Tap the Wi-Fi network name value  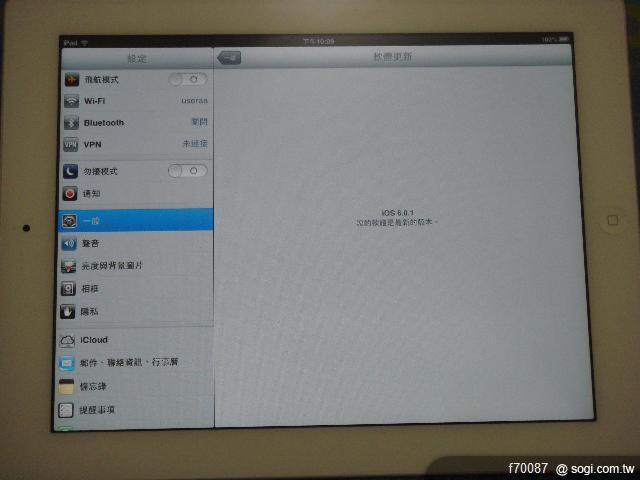[x=194, y=101]
